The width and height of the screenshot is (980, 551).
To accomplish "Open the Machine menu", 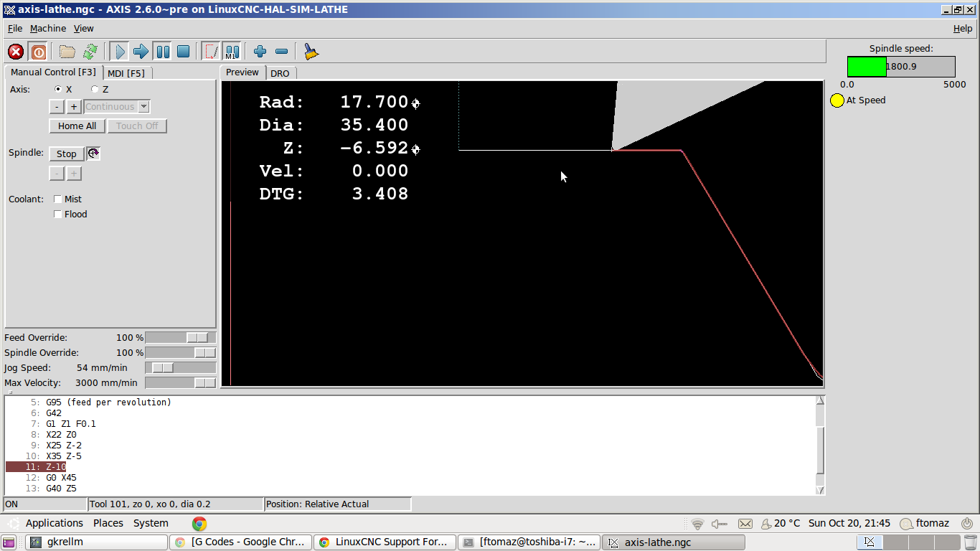I will pos(48,29).
